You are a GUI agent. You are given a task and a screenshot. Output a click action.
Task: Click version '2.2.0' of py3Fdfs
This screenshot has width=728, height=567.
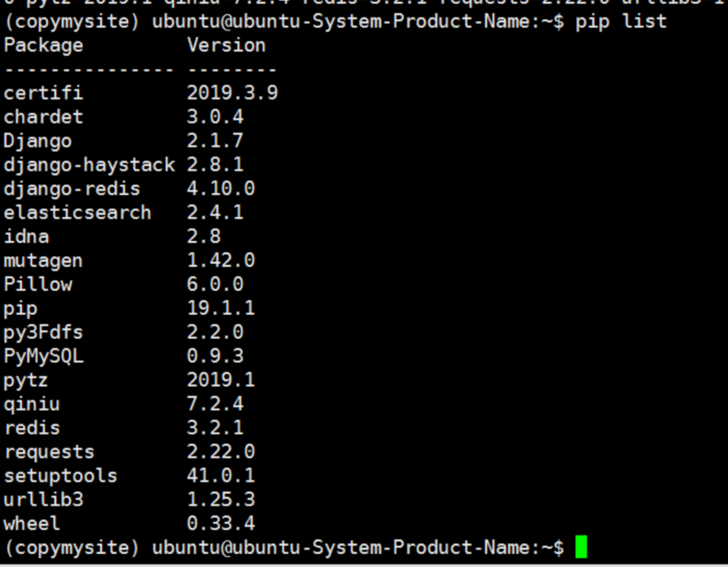(215, 332)
